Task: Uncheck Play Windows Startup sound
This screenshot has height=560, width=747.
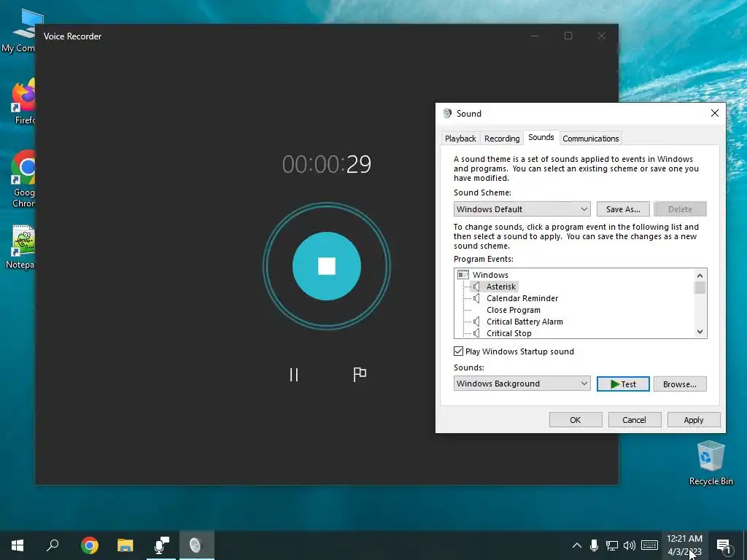Action: pos(458,351)
